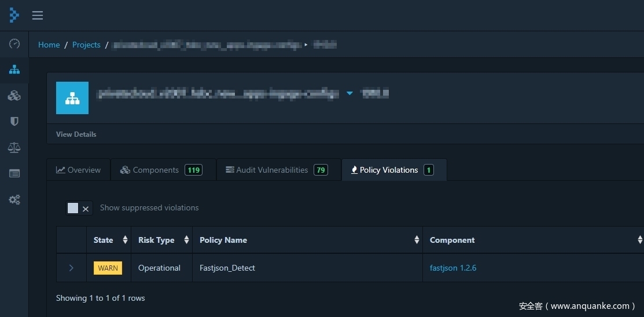Open the fastjson 1.2.6 component link

click(453, 268)
